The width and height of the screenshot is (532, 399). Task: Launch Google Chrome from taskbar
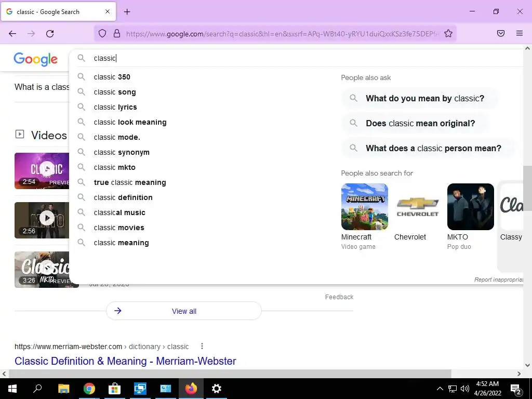[89, 389]
